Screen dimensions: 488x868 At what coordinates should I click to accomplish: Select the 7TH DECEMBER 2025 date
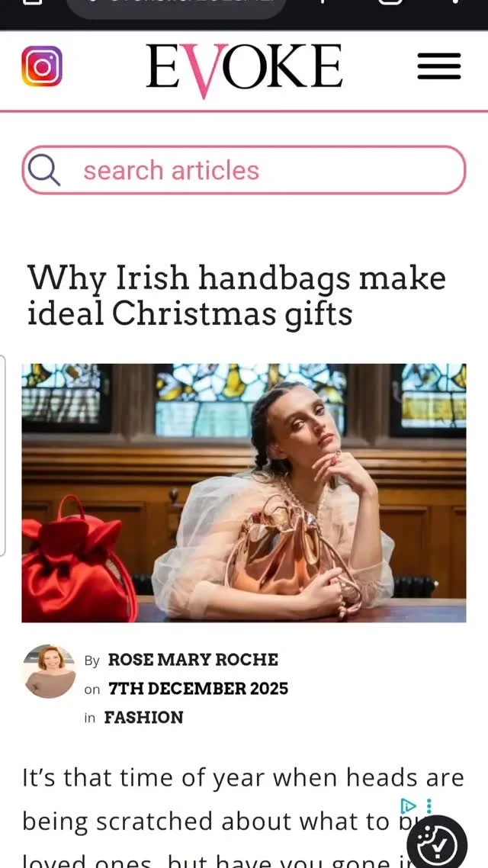[x=198, y=689]
